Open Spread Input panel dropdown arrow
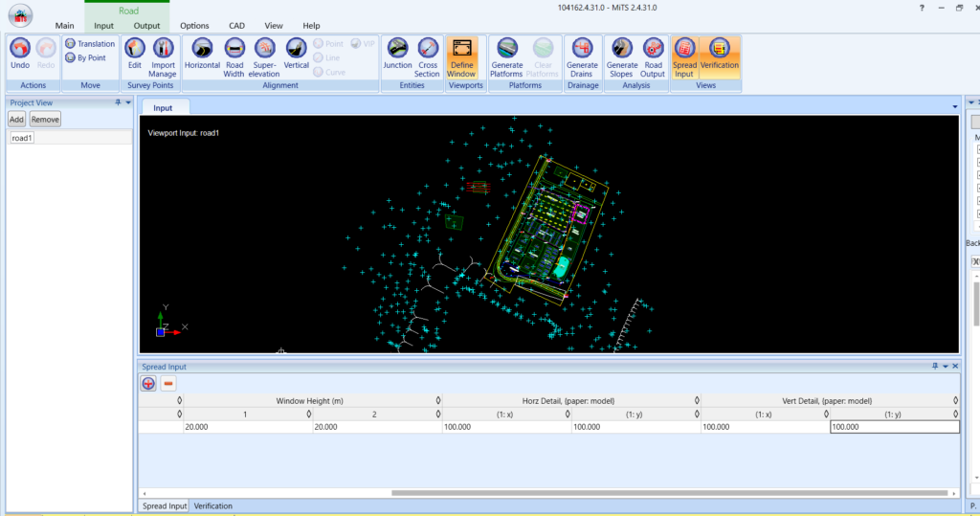This screenshot has height=516, width=980. (x=945, y=366)
